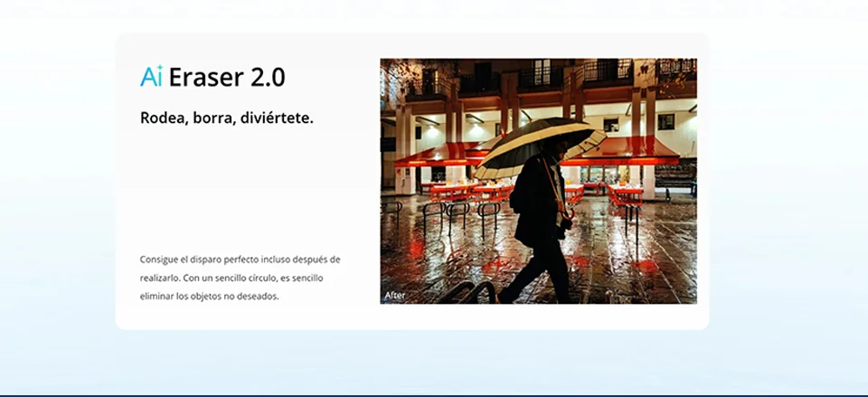
Task: Click the Eraser 2.0 title text
Action: (227, 77)
